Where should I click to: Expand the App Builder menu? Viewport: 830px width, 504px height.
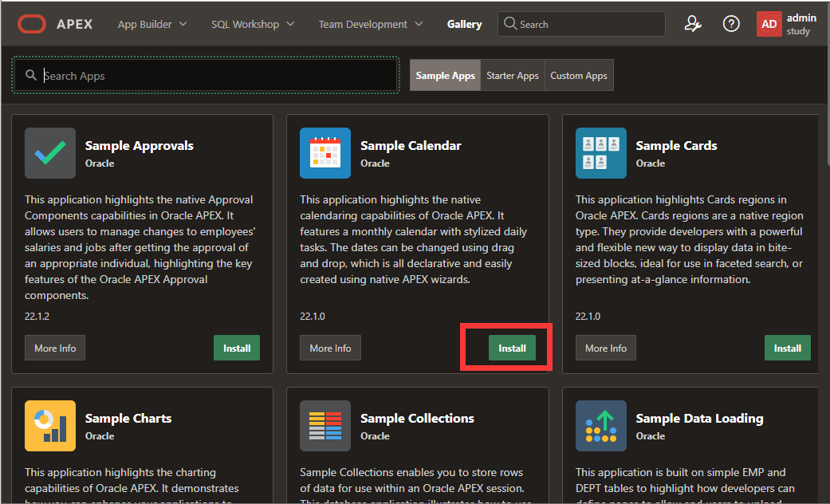pyautogui.click(x=152, y=24)
